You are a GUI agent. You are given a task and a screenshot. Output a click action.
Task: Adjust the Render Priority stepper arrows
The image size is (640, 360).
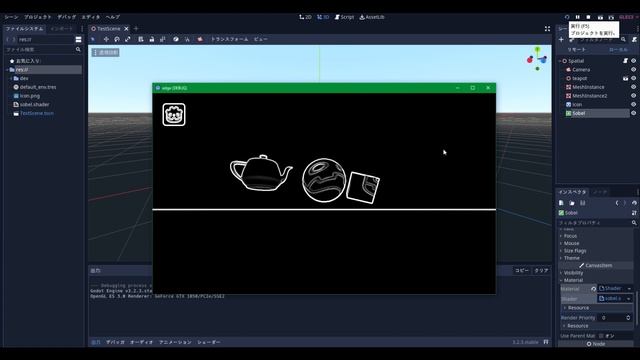pyautogui.click(x=628, y=318)
